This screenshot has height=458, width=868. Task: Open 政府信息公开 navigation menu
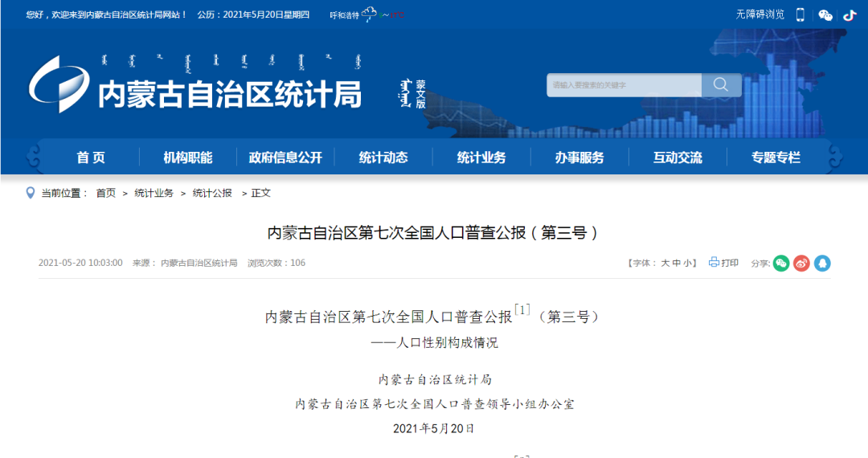285,157
